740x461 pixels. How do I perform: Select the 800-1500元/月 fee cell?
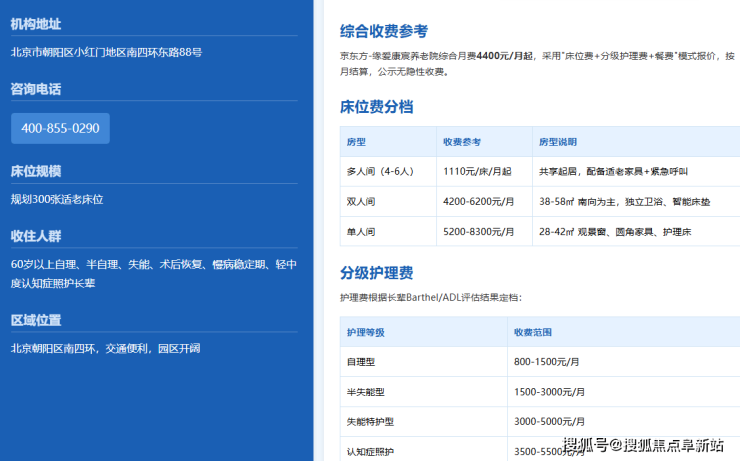click(x=624, y=362)
